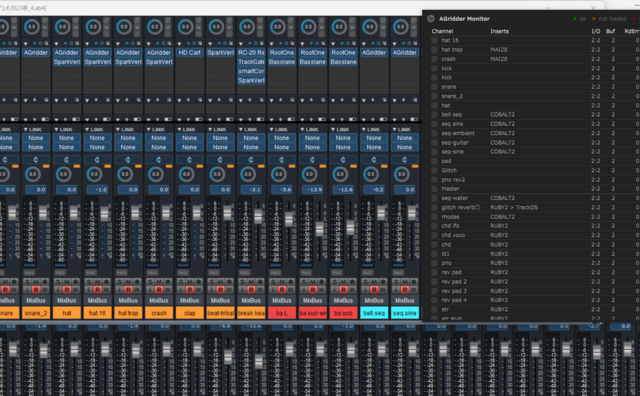640x396 pixels.
Task: Open RootOne insert on ba sub channel
Action: tap(343, 53)
